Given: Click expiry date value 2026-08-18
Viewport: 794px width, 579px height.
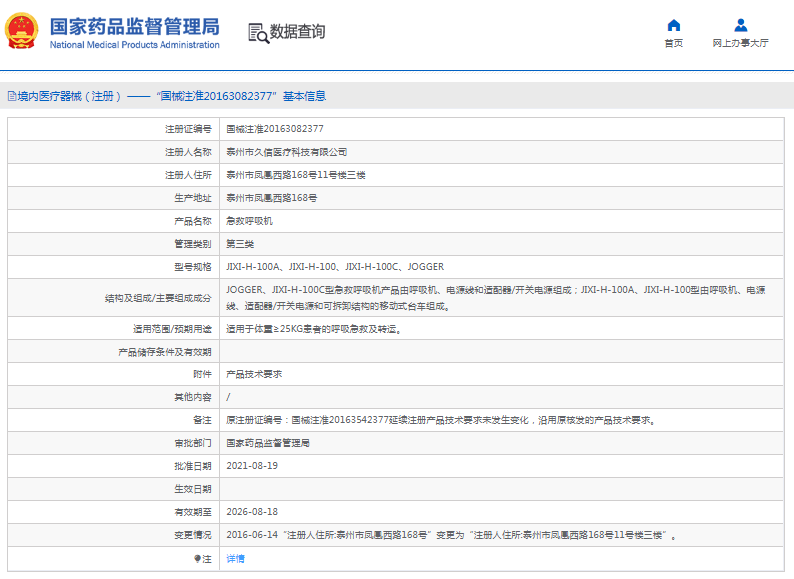Looking at the screenshot, I should click(x=251, y=512).
